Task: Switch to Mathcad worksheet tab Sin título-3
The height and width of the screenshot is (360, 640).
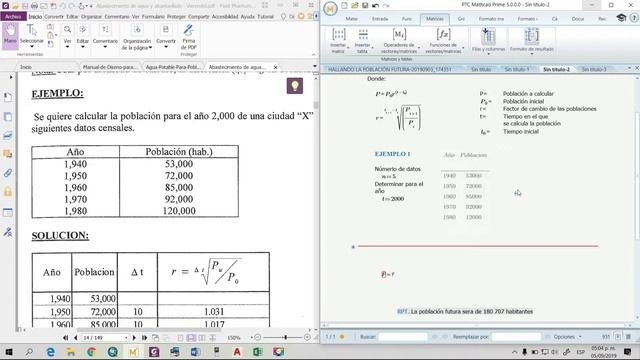Action: tap(594, 69)
